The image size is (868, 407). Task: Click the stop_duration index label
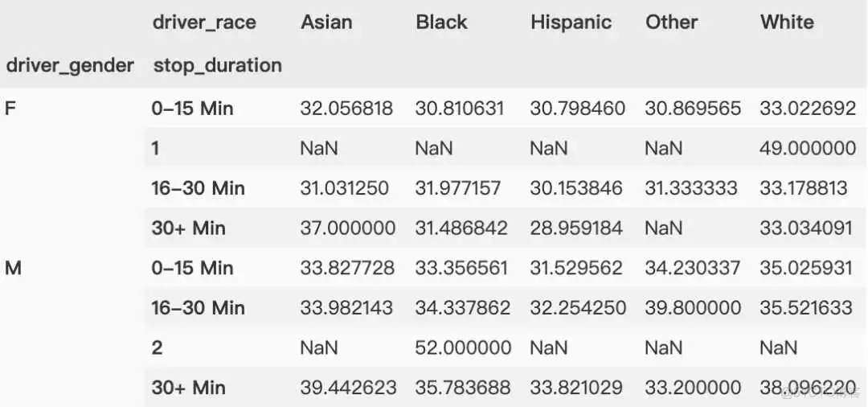(x=217, y=65)
